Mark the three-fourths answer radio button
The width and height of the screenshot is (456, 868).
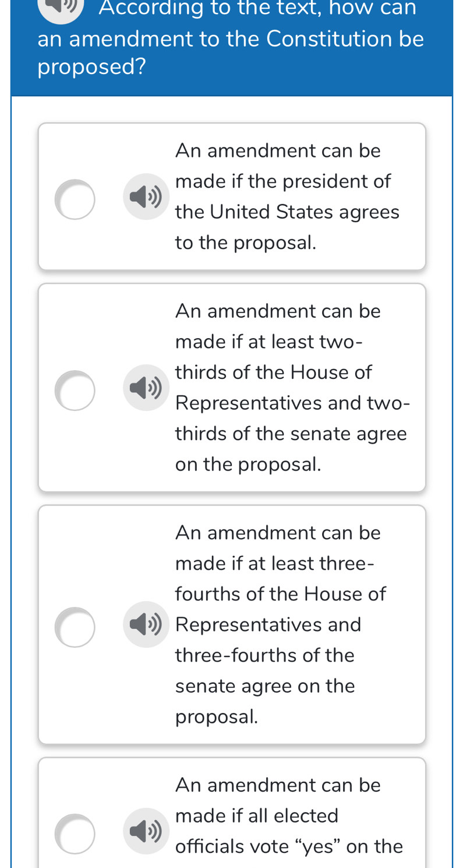click(x=75, y=627)
